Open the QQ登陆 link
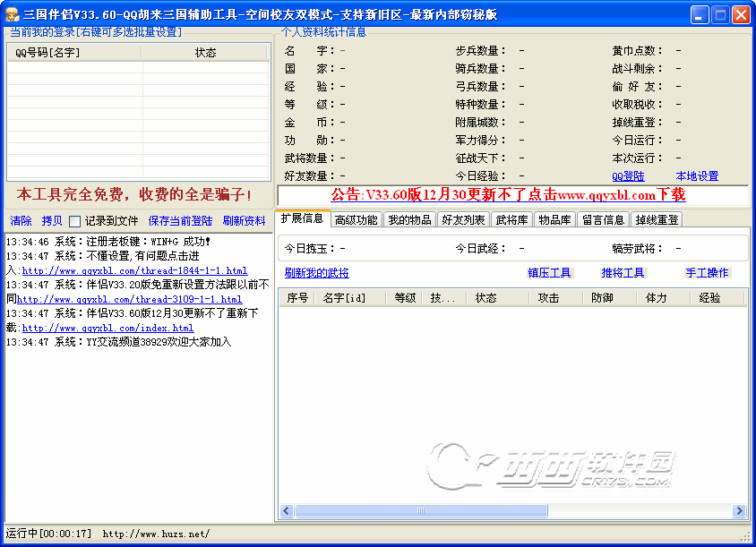Image resolution: width=756 pixels, height=547 pixels. 628,175
